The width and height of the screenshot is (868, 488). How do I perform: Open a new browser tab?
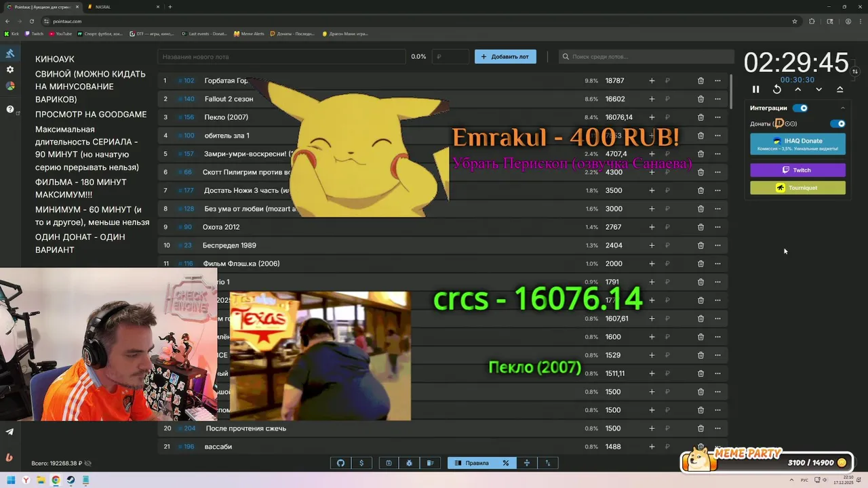[170, 7]
